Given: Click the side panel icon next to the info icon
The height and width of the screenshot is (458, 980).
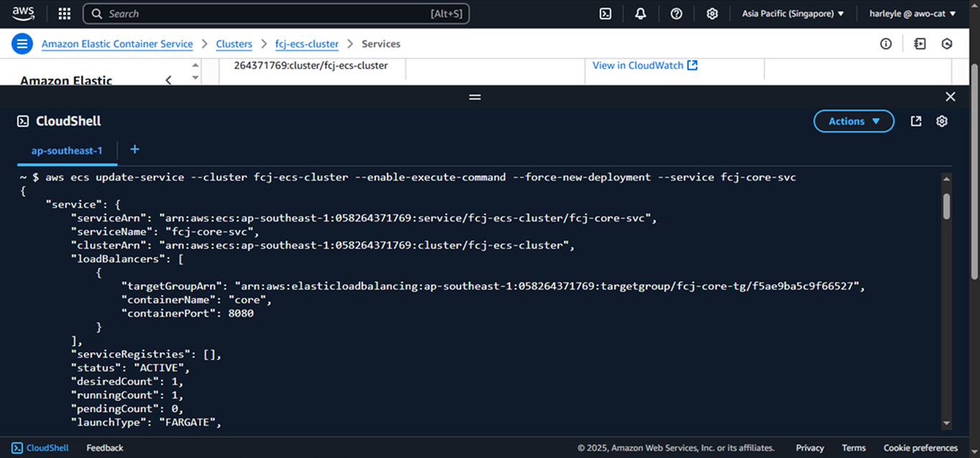Looking at the screenshot, I should point(920,44).
